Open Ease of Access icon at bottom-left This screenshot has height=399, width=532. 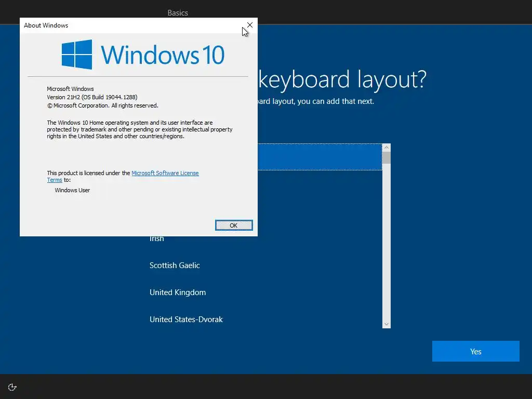[x=12, y=387]
